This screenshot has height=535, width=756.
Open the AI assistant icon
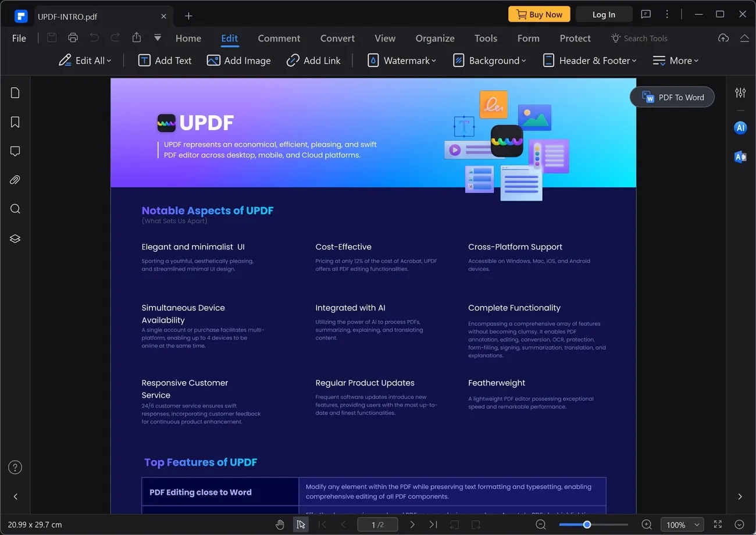[740, 128]
